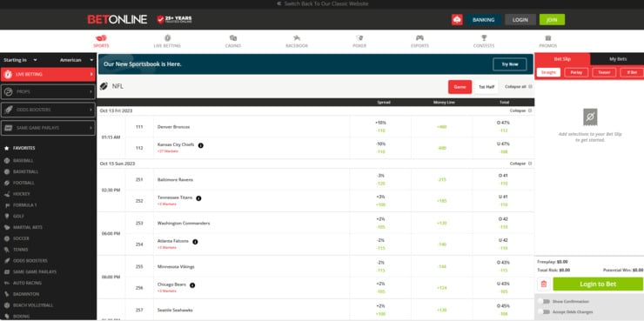Click the green Join button
This screenshot has height=321, width=644.
point(552,20)
